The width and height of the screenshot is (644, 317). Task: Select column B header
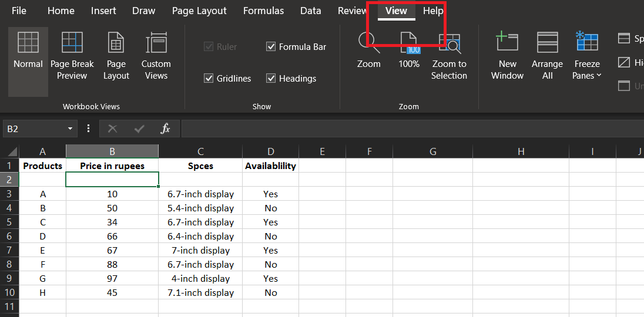pyautogui.click(x=112, y=151)
